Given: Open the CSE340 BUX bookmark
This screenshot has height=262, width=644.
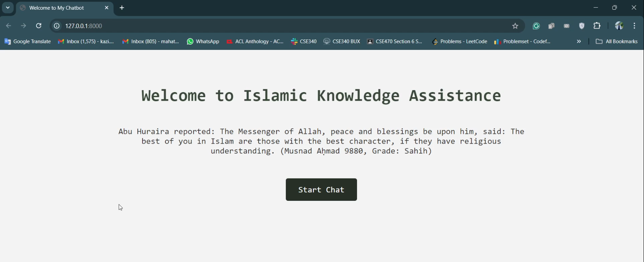Looking at the screenshot, I should [342, 41].
